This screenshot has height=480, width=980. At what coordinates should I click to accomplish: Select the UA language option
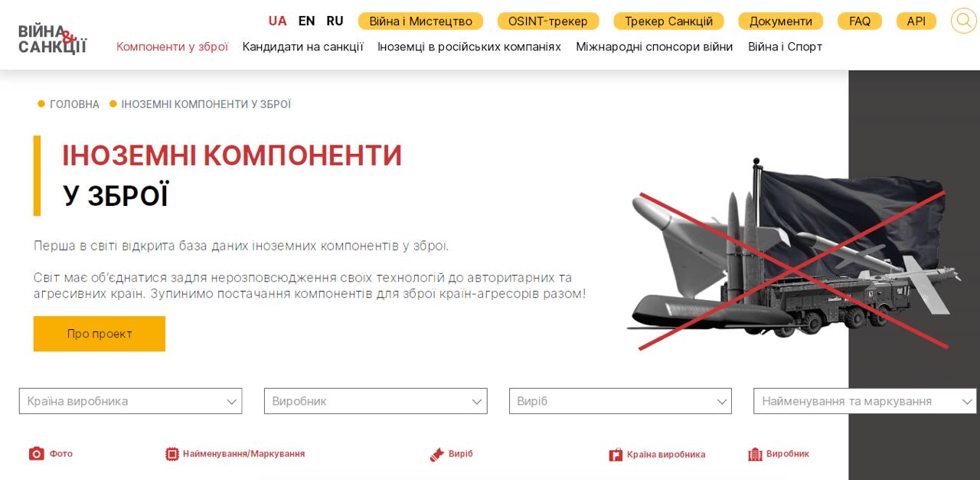pos(277,21)
